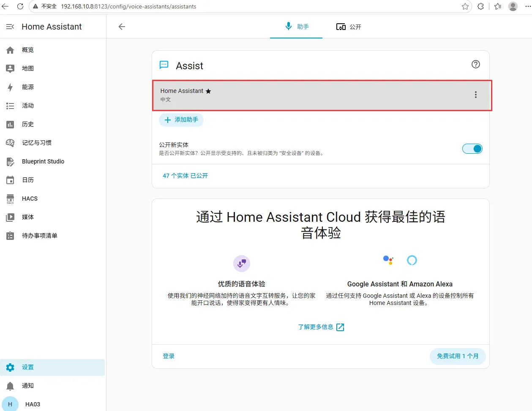Open the 待办事项清单 to-do list
This screenshot has height=411, width=532.
pos(52,236)
